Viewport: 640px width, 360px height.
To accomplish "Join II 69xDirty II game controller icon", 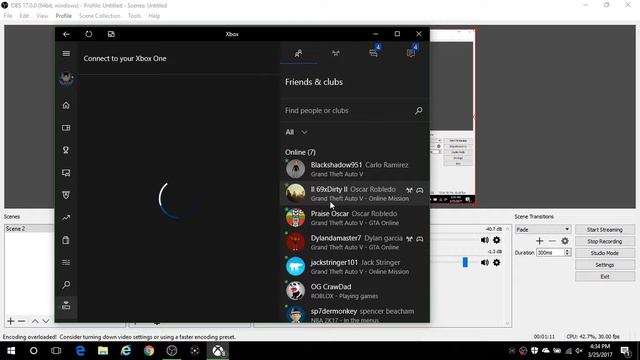I will coord(420,190).
